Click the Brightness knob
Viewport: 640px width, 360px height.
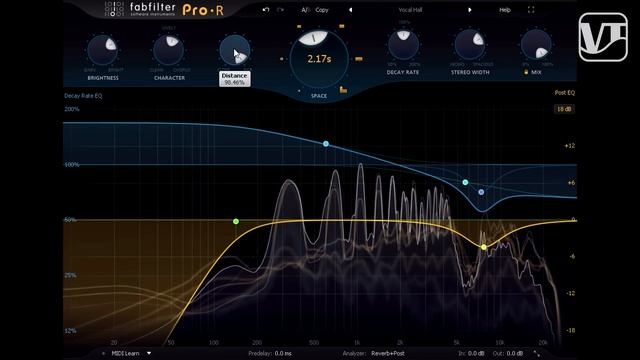(x=102, y=50)
